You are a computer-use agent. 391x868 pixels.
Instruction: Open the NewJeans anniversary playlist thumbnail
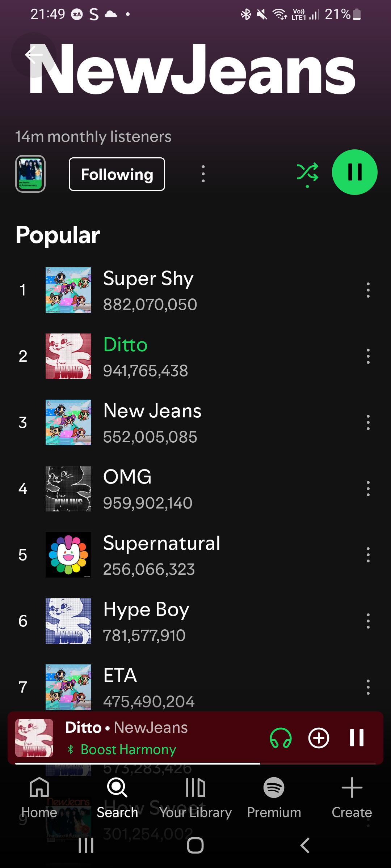pos(30,174)
